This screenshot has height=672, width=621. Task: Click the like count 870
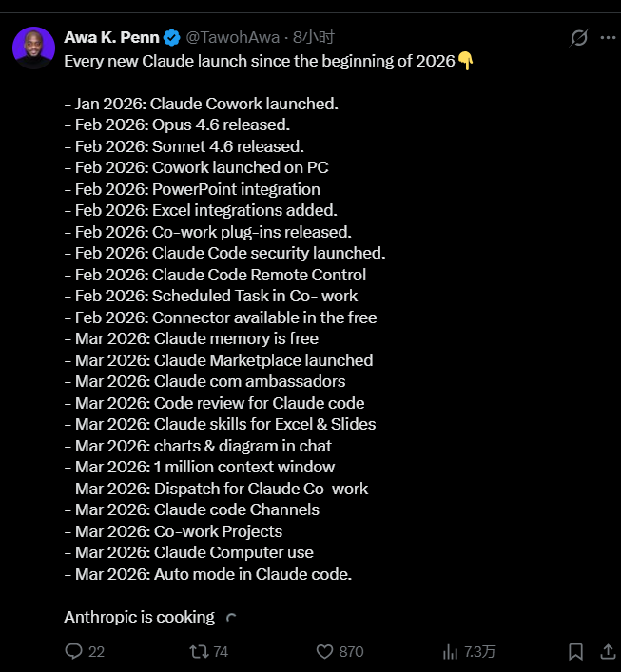(351, 651)
